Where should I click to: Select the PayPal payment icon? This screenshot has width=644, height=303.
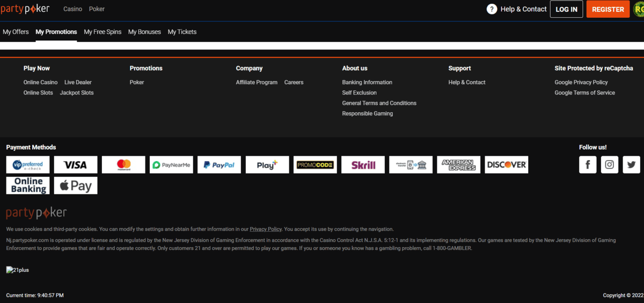pos(219,165)
